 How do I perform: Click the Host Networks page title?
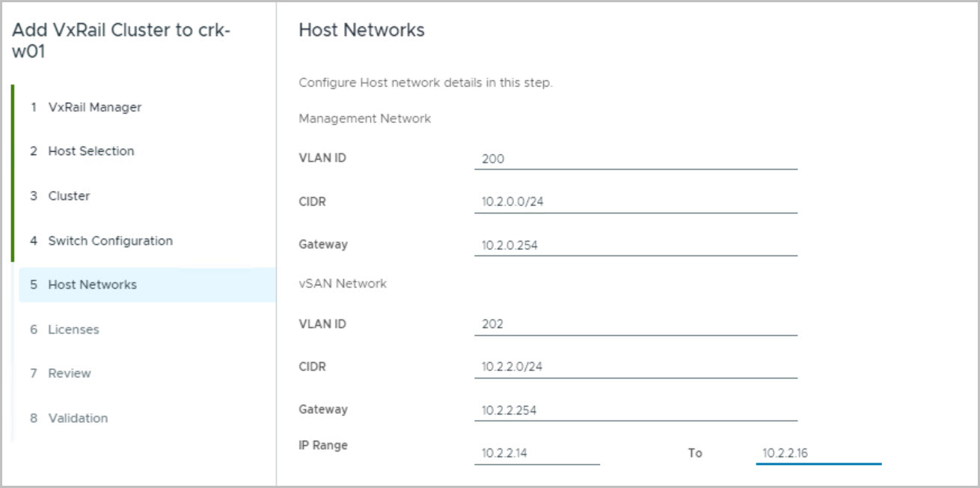[x=361, y=30]
